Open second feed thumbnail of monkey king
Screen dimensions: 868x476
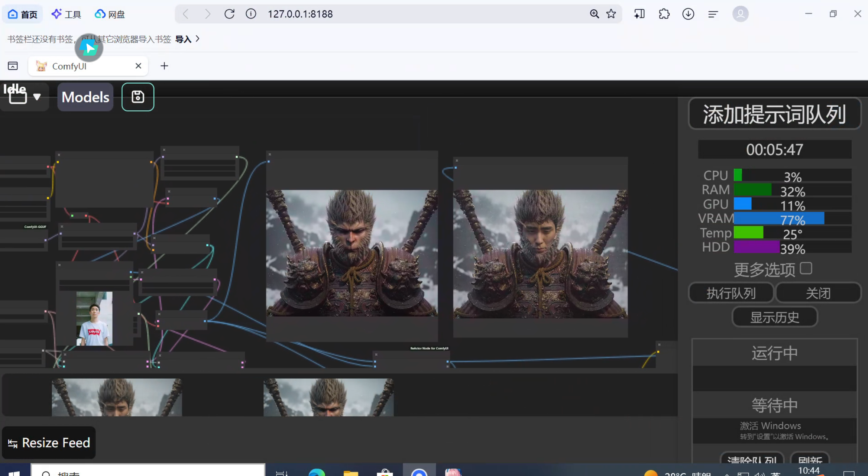pyautogui.click(x=328, y=397)
